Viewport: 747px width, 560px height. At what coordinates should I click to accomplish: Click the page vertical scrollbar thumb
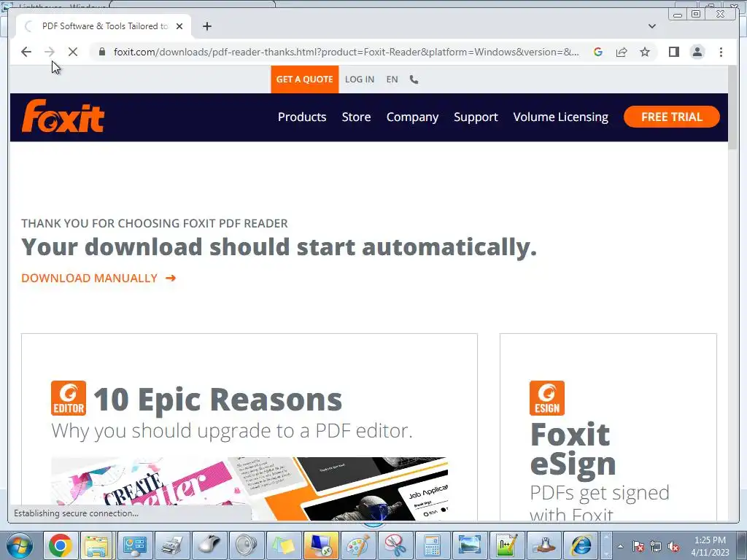click(x=732, y=108)
